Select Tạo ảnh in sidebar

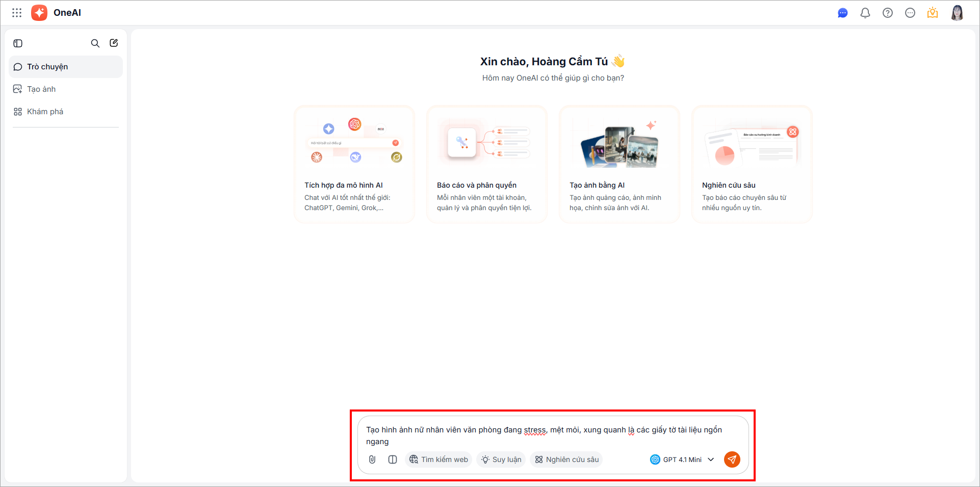click(x=66, y=89)
